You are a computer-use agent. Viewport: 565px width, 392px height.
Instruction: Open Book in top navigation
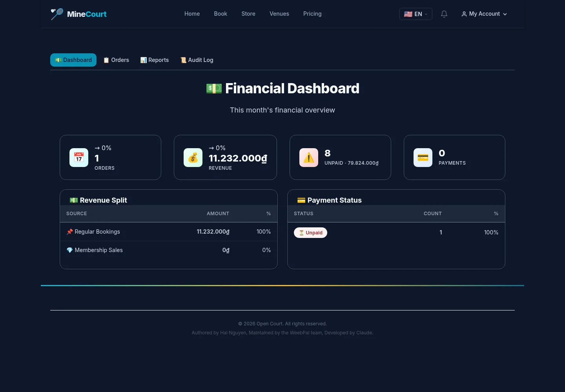click(221, 14)
